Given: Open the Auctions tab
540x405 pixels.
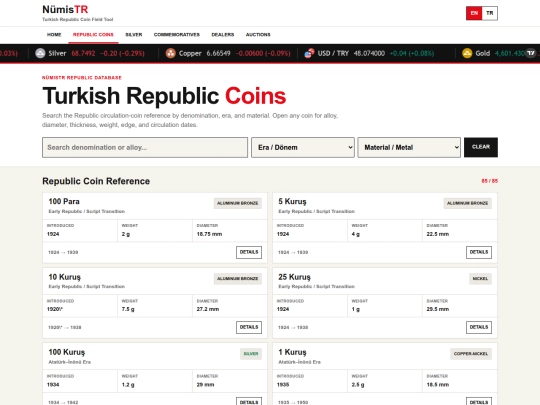Looking at the screenshot, I should (x=258, y=35).
